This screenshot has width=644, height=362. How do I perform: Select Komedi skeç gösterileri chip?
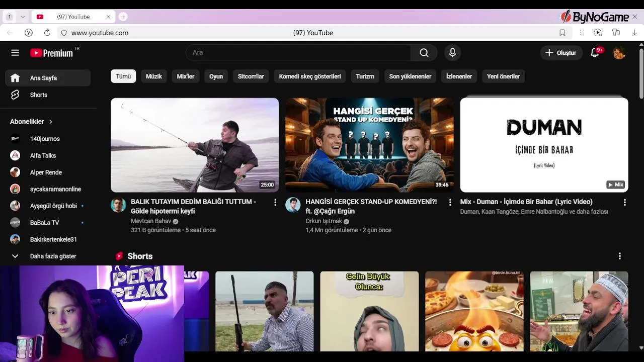(310, 76)
